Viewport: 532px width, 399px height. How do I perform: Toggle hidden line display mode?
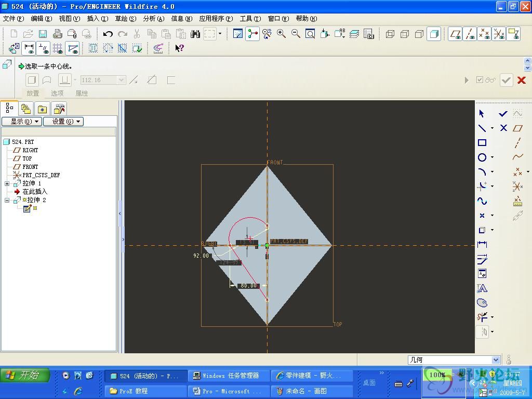405,34
